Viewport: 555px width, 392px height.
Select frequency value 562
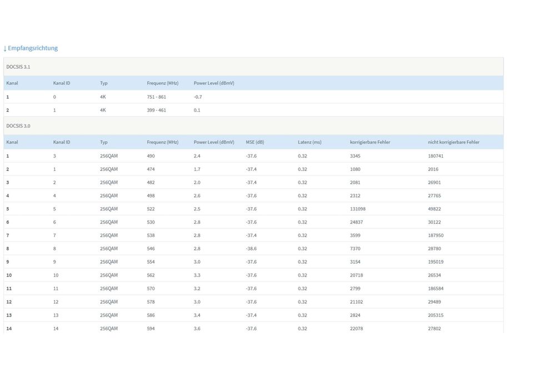click(151, 275)
